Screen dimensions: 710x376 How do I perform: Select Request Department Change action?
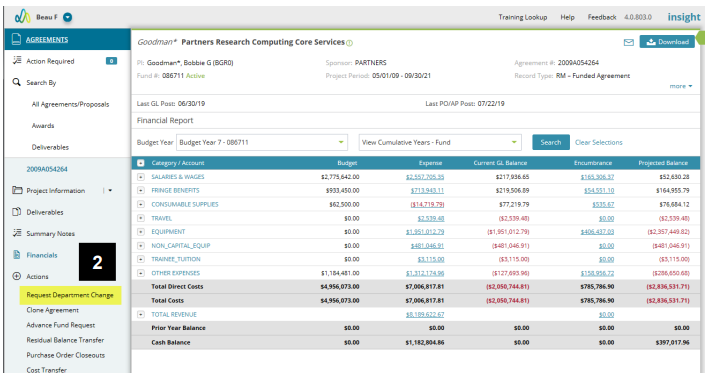pyautogui.click(x=70, y=295)
